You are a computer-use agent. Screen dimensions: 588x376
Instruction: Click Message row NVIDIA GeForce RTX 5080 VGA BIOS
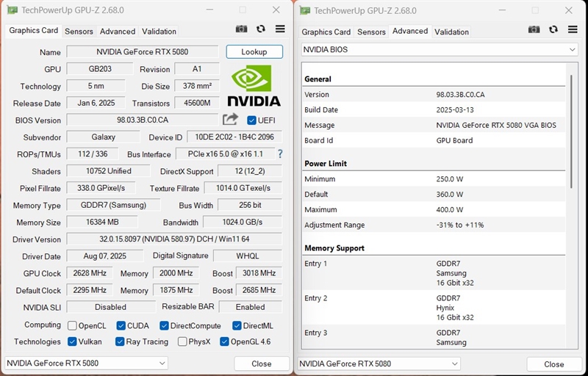tap(434, 125)
